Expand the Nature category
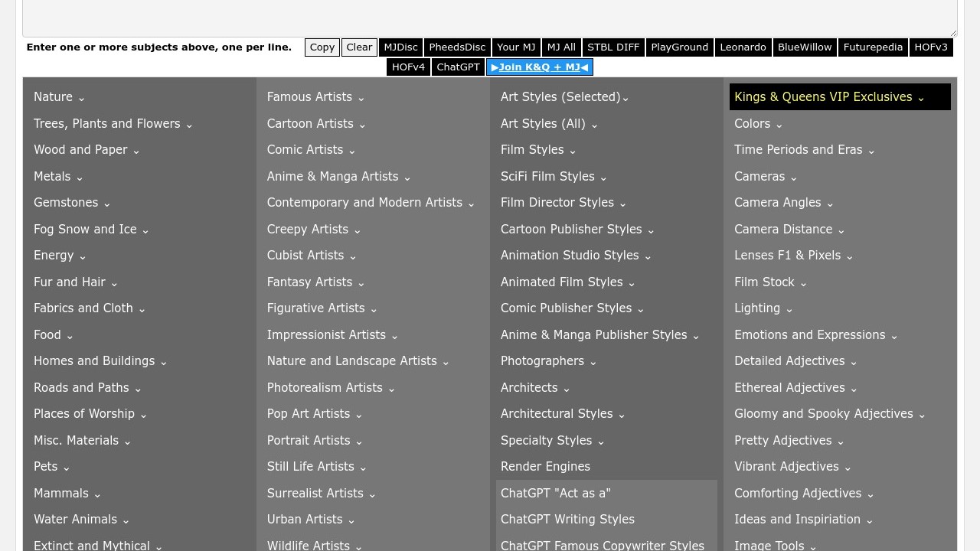The width and height of the screenshot is (980, 551). [x=59, y=97]
